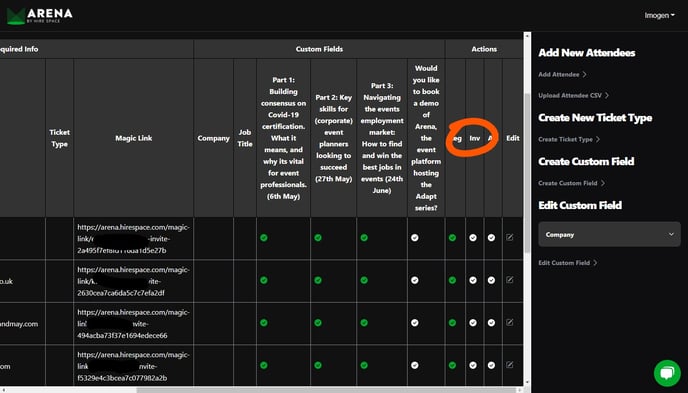Click the Part 2 green check in 2a495f7 row
The height and width of the screenshot is (393, 688).
coord(318,238)
